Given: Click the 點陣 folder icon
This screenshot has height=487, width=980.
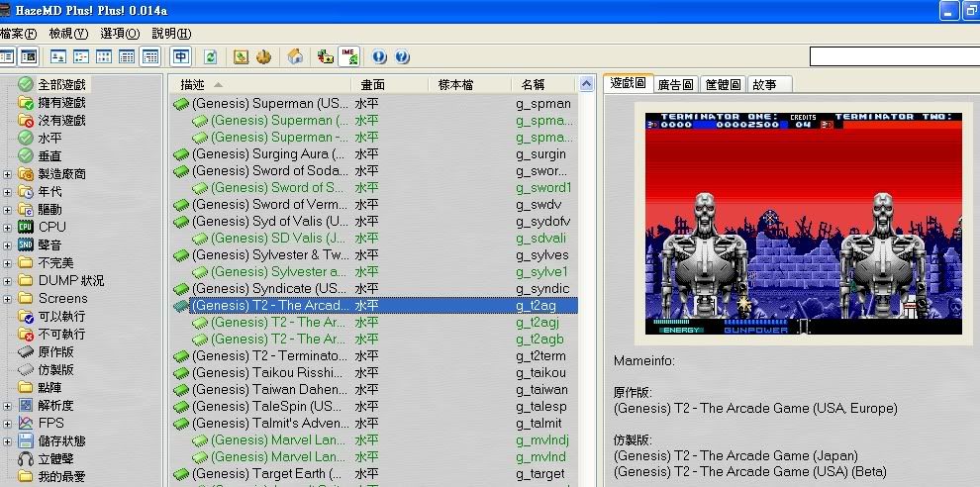Looking at the screenshot, I should tap(26, 388).
